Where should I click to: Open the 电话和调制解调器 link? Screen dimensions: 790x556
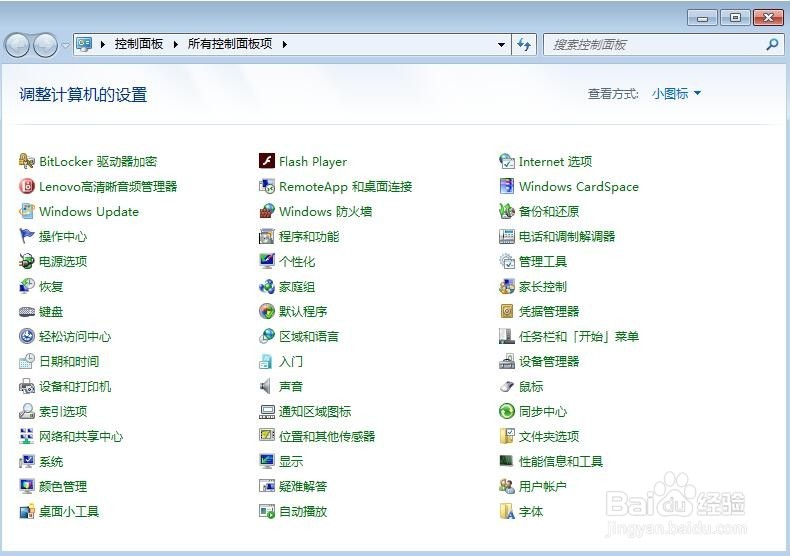(x=567, y=237)
